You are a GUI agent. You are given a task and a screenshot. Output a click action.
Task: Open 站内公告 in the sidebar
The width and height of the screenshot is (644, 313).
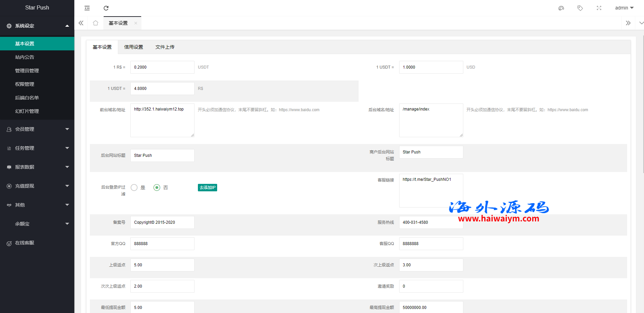tap(25, 57)
